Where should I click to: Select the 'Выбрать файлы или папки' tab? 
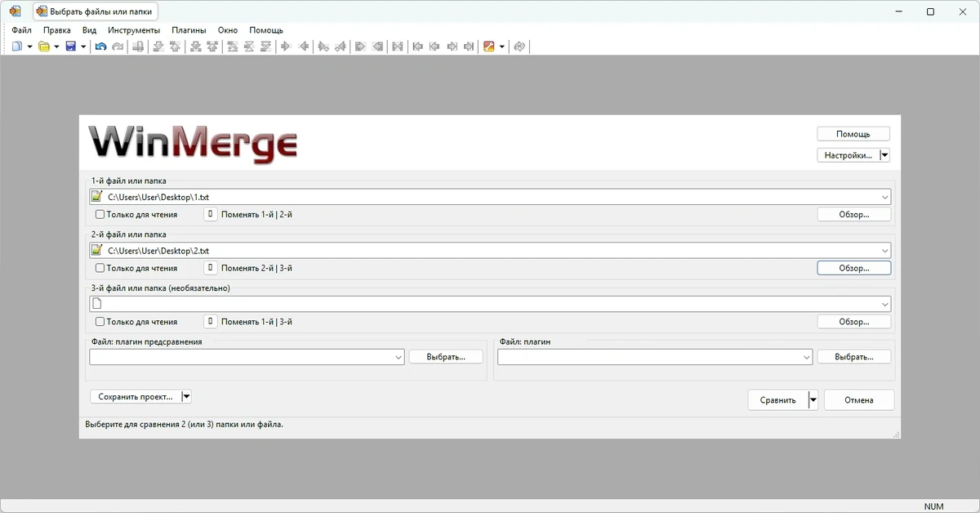pos(94,11)
